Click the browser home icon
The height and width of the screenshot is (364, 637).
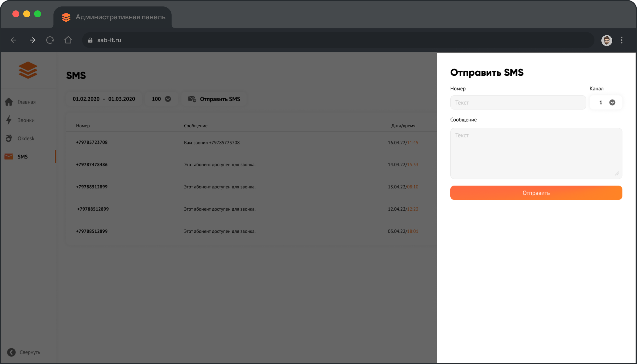coord(68,40)
